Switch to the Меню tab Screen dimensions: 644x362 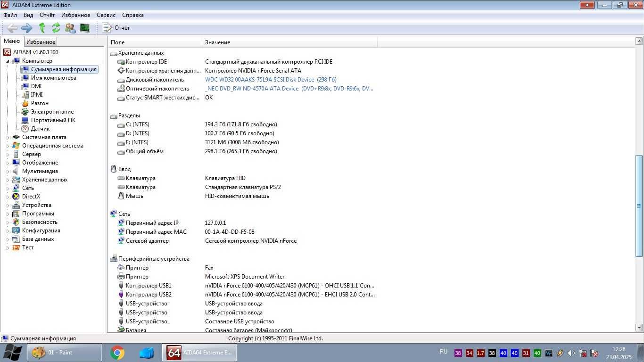[x=12, y=41]
